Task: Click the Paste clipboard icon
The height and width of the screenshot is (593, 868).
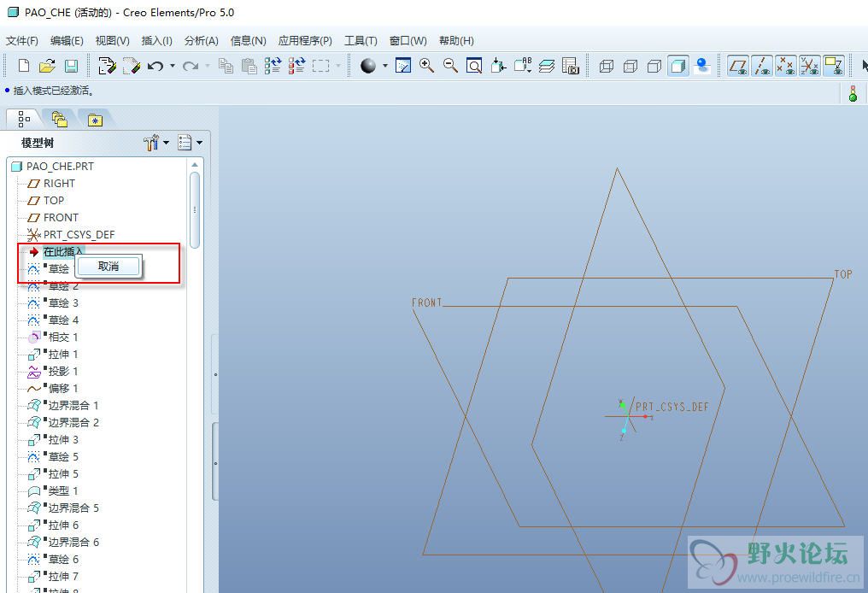Action: coord(249,66)
